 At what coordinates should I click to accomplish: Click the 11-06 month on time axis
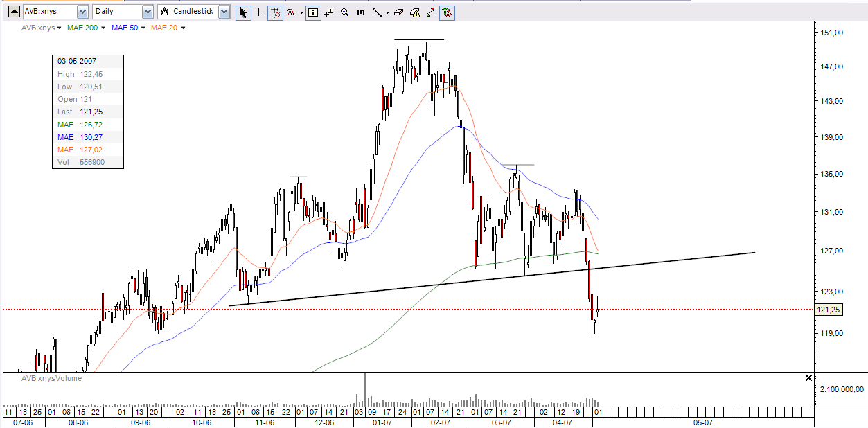265,422
